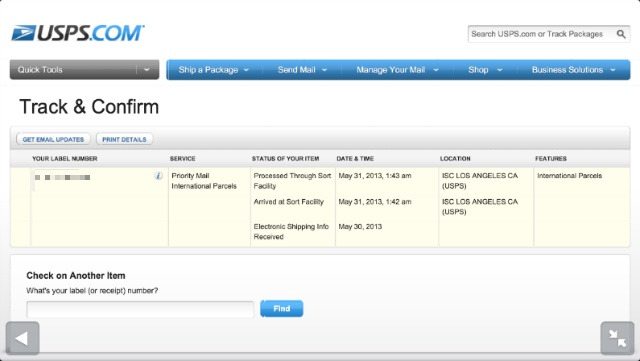Select 'Arrived at Sort Facility' status text

tap(289, 202)
